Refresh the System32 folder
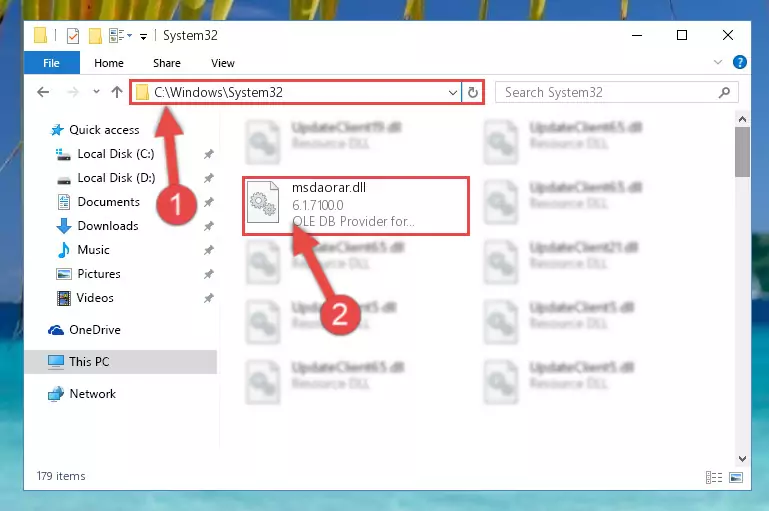 click(x=473, y=92)
